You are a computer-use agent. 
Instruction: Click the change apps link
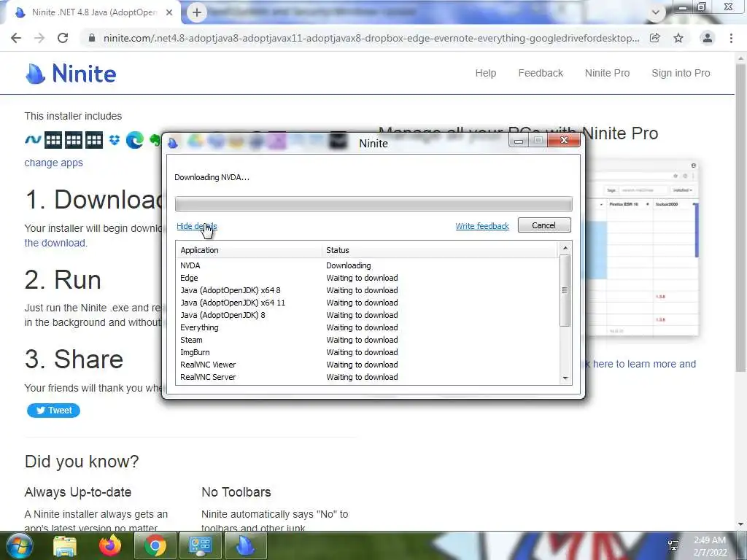(x=53, y=163)
